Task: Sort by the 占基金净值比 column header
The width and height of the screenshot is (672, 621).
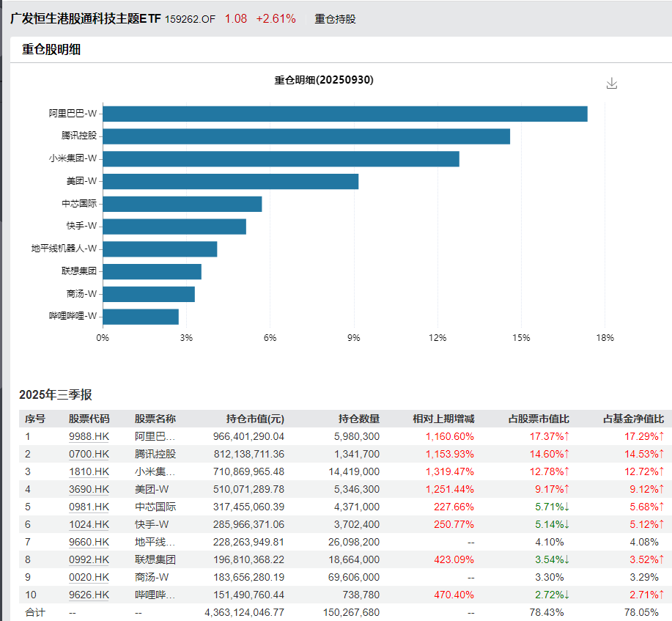Action: pos(633,419)
